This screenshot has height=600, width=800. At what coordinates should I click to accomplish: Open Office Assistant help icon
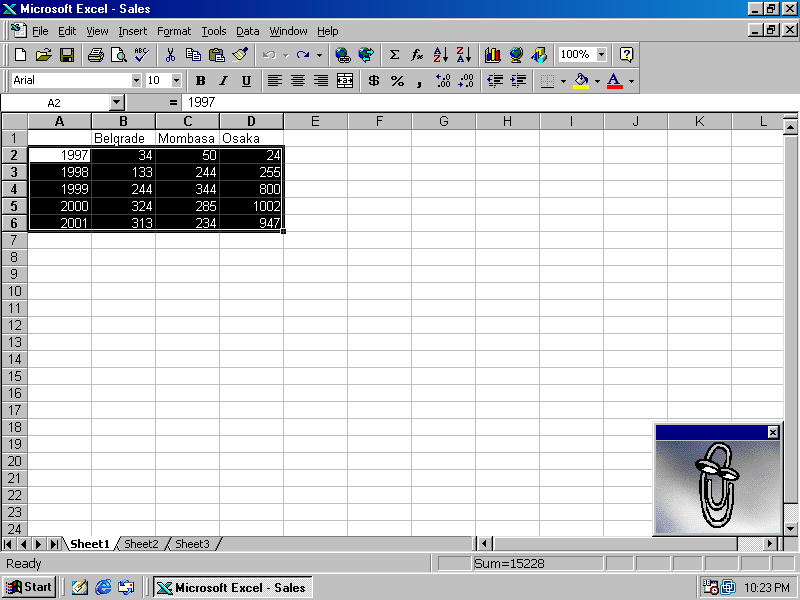point(626,55)
